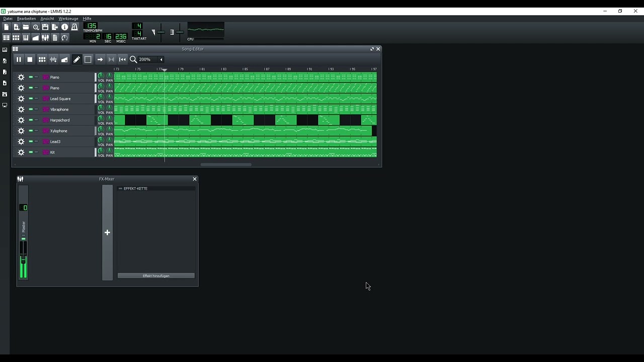Show the Automation Editor icon
The height and width of the screenshot is (362, 644).
(x=36, y=38)
